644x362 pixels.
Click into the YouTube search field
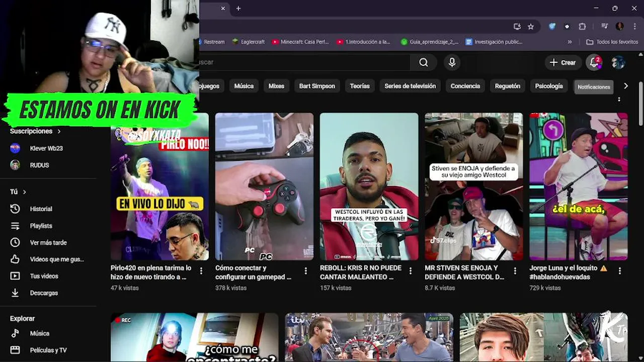304,62
